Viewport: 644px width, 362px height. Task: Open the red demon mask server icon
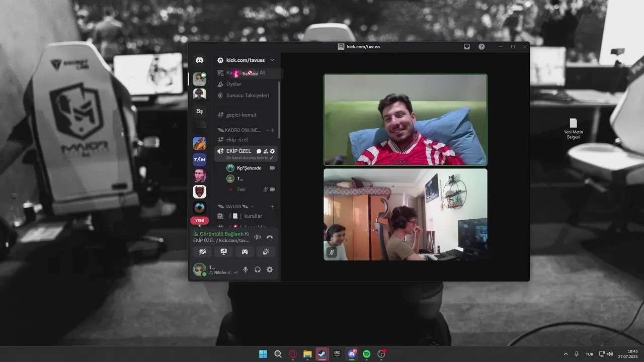tap(200, 192)
